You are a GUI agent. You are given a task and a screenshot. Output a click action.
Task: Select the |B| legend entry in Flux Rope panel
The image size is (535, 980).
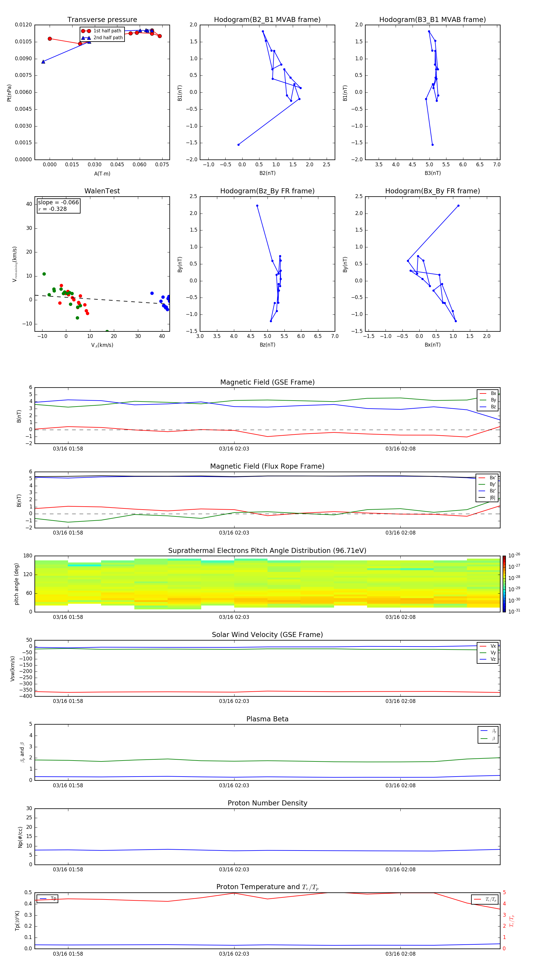487,498
